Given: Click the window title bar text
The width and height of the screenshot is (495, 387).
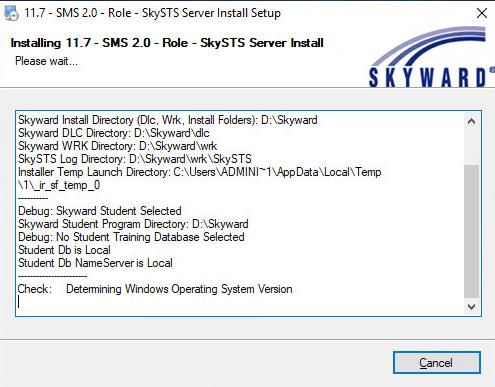Looking at the screenshot, I should click(152, 13).
